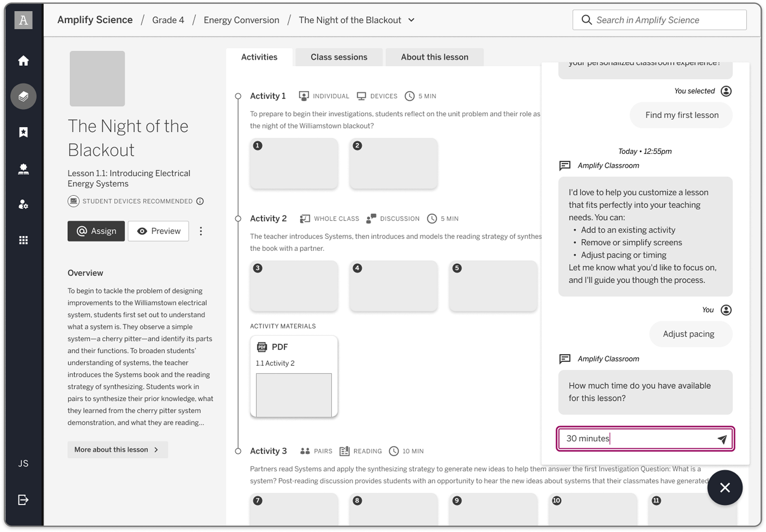Click the Amplify Science breadcrumb
The height and width of the screenshot is (532, 766).
pos(95,20)
